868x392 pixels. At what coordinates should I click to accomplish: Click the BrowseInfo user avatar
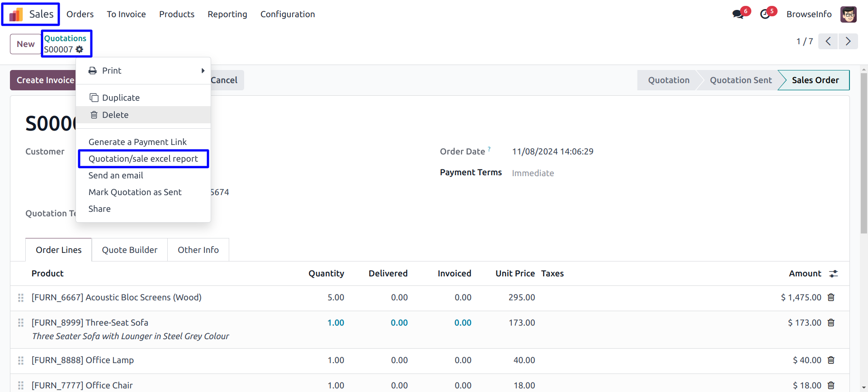coord(848,14)
